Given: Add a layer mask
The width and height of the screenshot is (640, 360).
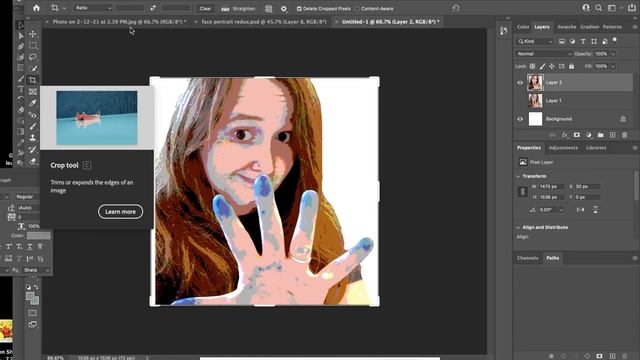Looking at the screenshot, I should [576, 135].
